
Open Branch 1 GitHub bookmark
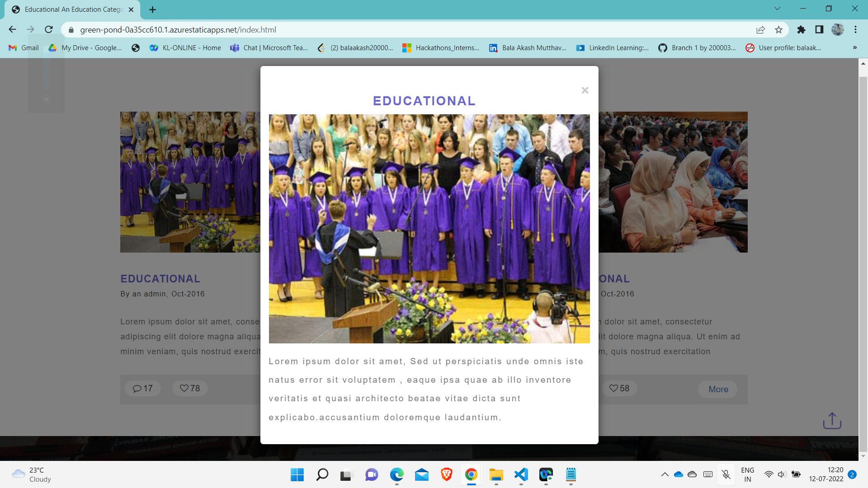coord(697,48)
